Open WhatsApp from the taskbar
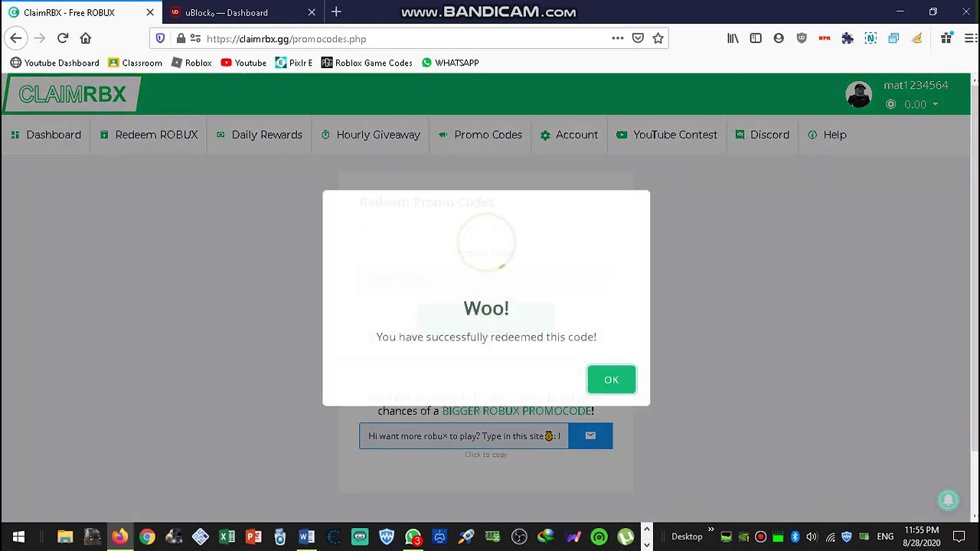The width and height of the screenshot is (980, 551). click(x=413, y=537)
